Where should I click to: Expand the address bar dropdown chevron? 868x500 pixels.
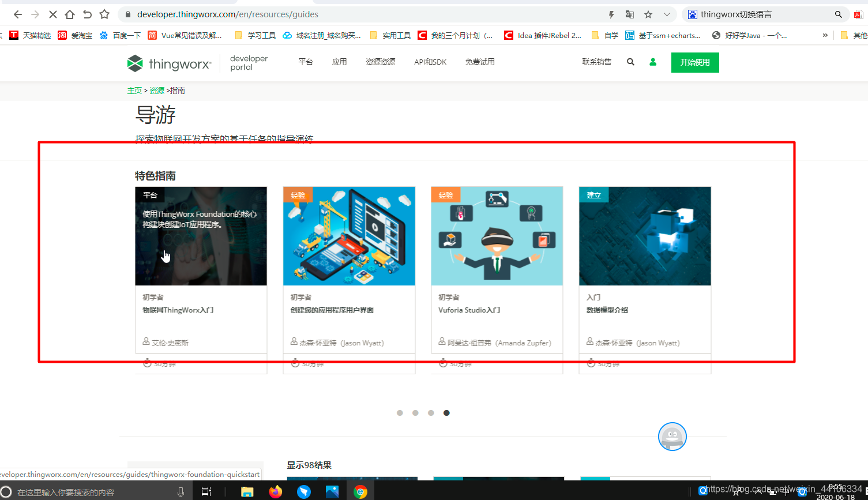coord(667,14)
